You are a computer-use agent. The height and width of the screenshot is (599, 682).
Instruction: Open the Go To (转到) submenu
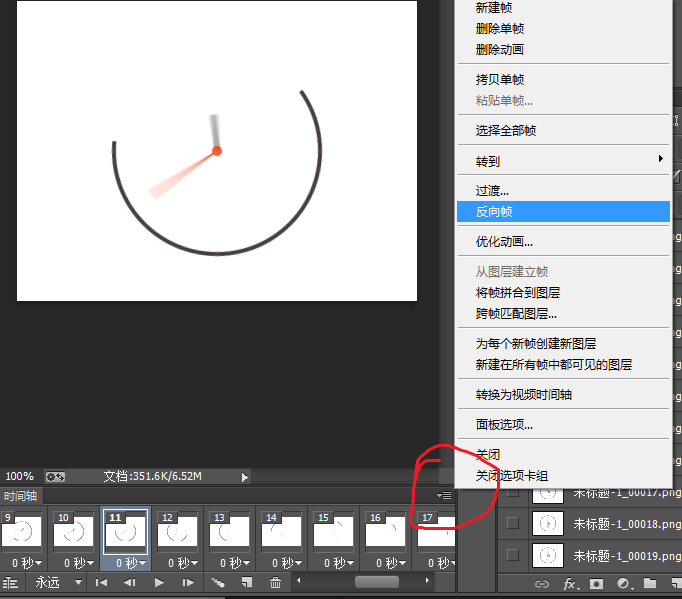(x=563, y=161)
